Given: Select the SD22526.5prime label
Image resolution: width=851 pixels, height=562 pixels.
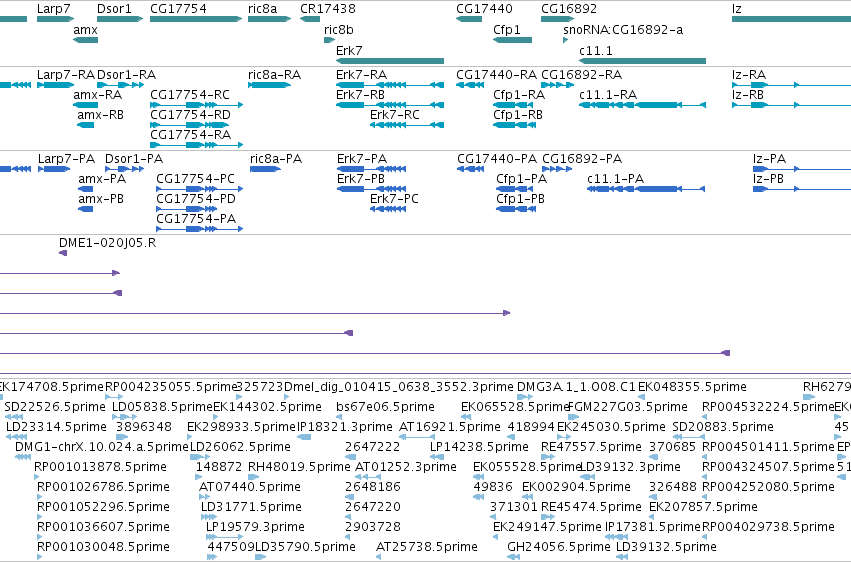Looking at the screenshot, I should (55, 407).
